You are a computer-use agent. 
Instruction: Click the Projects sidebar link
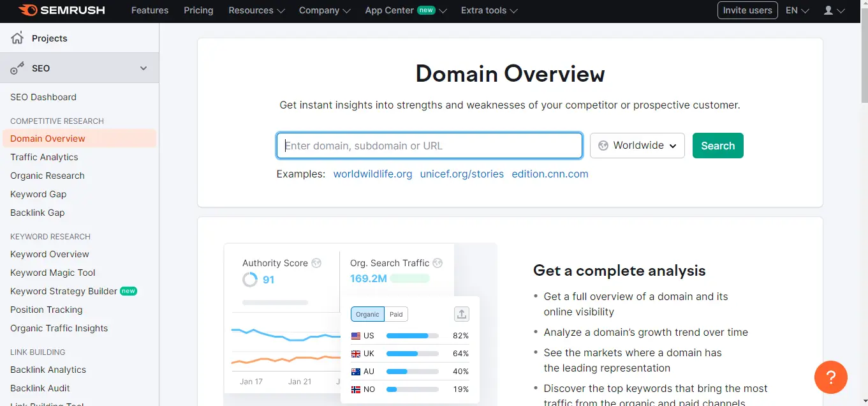click(50, 38)
